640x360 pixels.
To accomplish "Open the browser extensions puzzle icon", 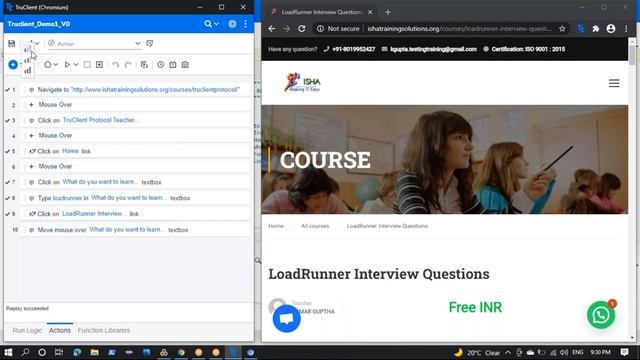I will tap(596, 29).
